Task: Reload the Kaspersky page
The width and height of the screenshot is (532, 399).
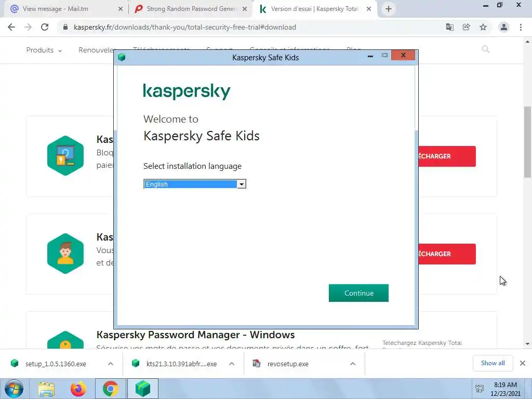Action: 45,27
